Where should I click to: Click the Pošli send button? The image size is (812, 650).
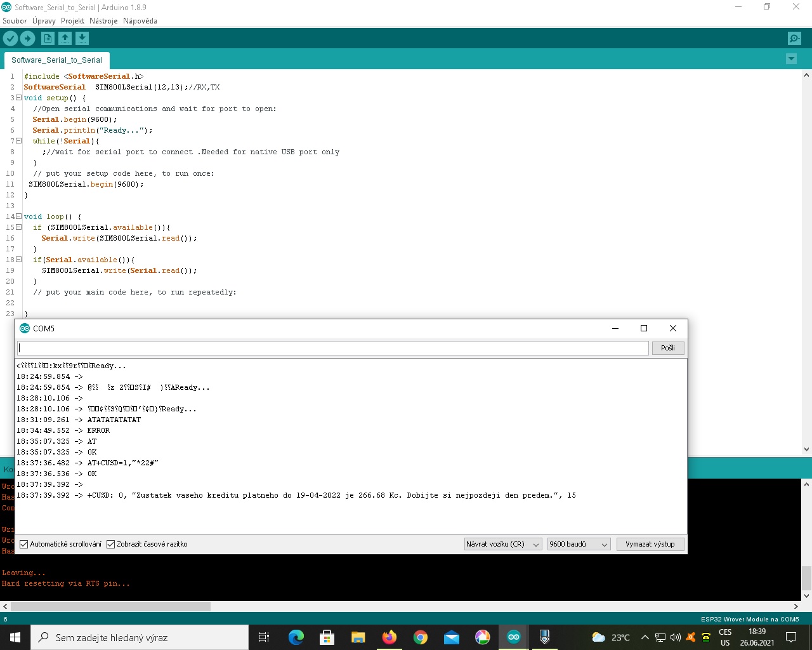(668, 348)
